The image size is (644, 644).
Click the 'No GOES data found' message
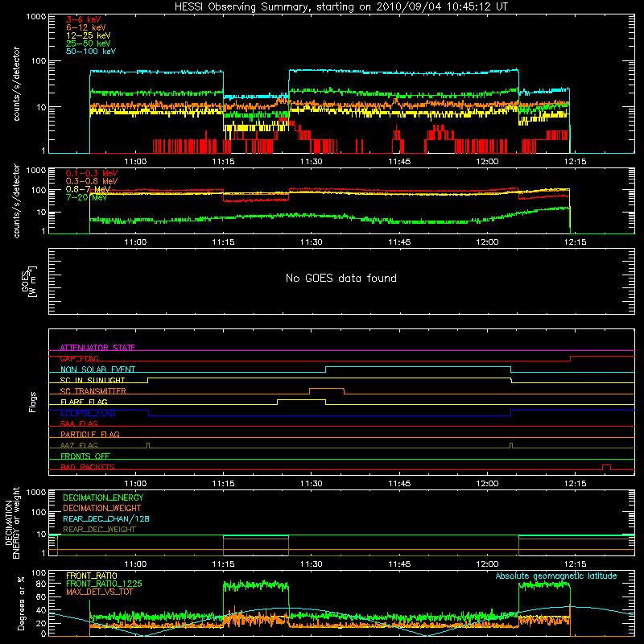coord(341,278)
